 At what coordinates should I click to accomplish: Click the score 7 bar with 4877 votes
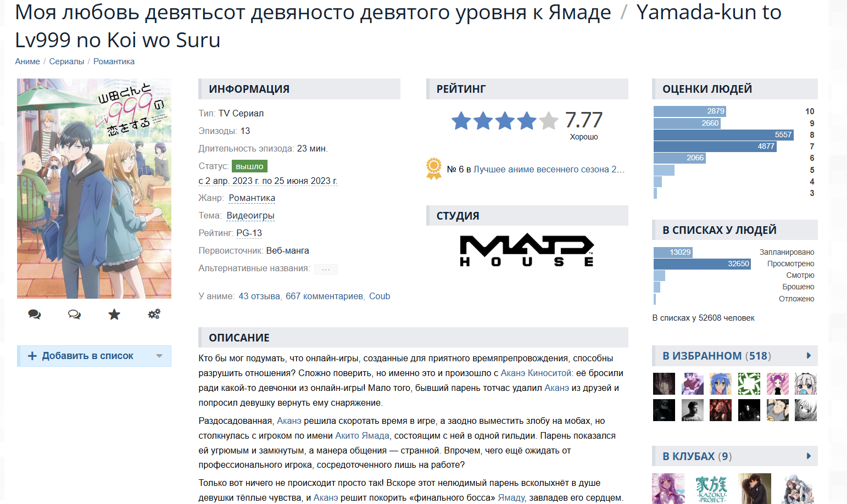(715, 146)
